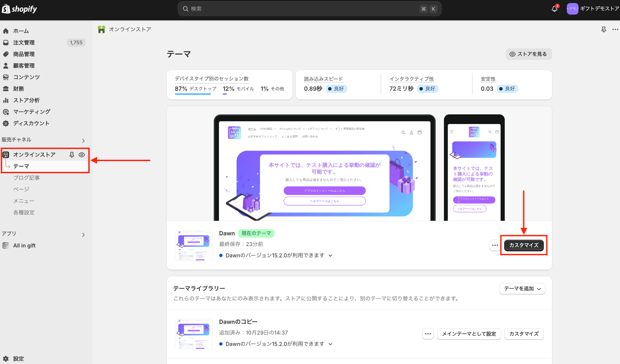Open the notifications bell icon
The width and height of the screenshot is (620, 364).
coord(554,9)
